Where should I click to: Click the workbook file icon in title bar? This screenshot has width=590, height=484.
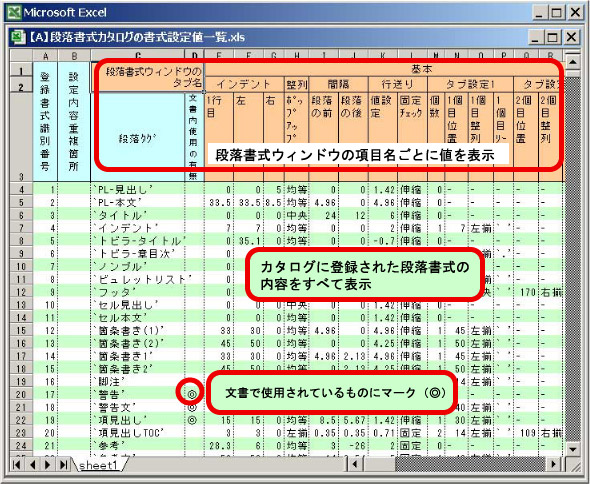click(17, 37)
